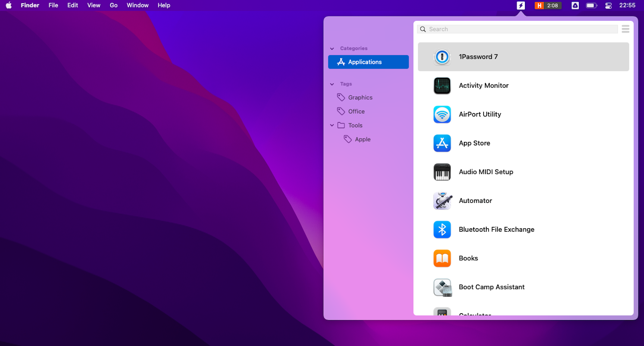The width and height of the screenshot is (644, 346).
Task: Select the Applications category
Action: (x=368, y=62)
